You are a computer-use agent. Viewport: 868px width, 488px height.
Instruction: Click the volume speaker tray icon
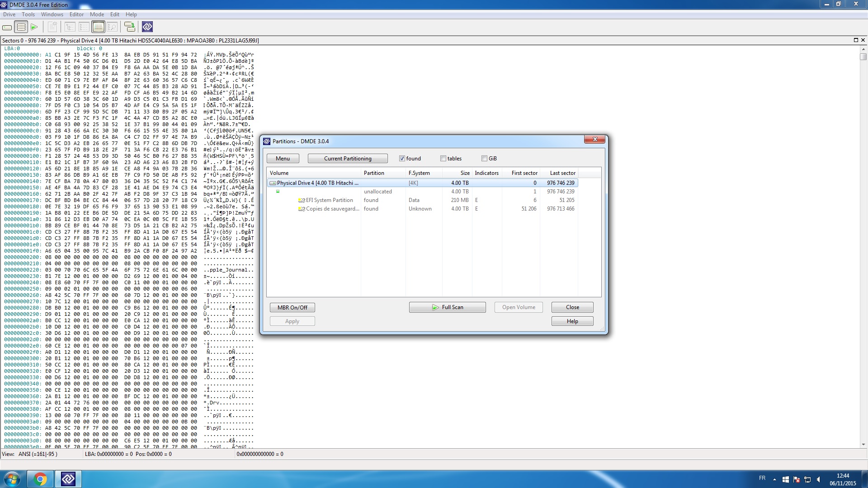pos(818,479)
